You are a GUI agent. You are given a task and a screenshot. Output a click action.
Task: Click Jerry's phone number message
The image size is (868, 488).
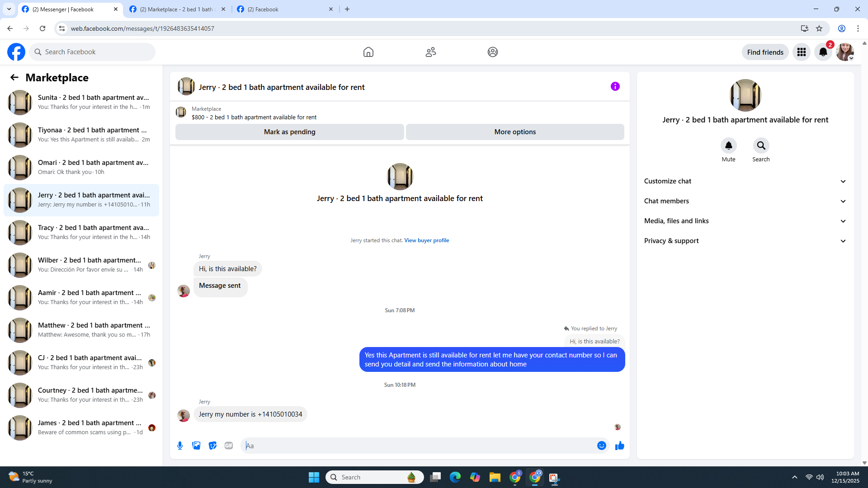click(x=250, y=414)
